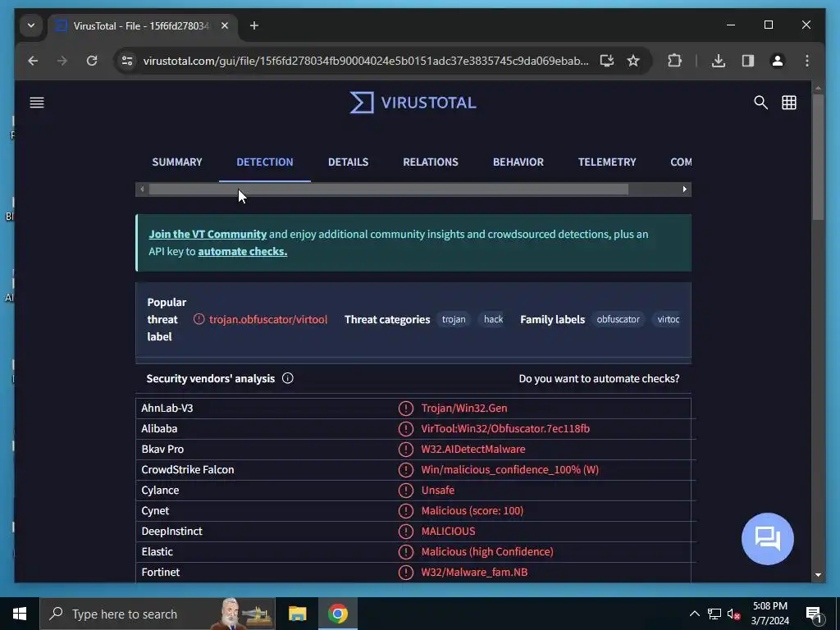Close the VirusTotal browser tab
The height and width of the screenshot is (630, 840).
pyautogui.click(x=225, y=25)
